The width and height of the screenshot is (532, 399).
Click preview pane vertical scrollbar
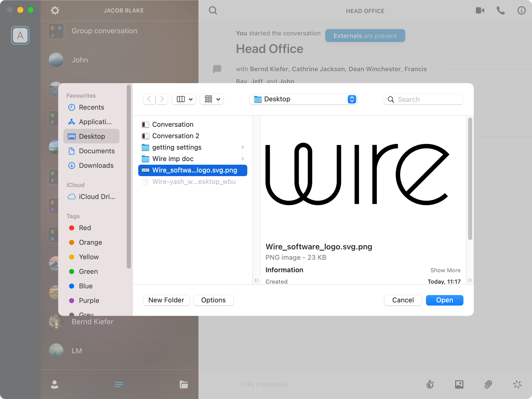470,179
